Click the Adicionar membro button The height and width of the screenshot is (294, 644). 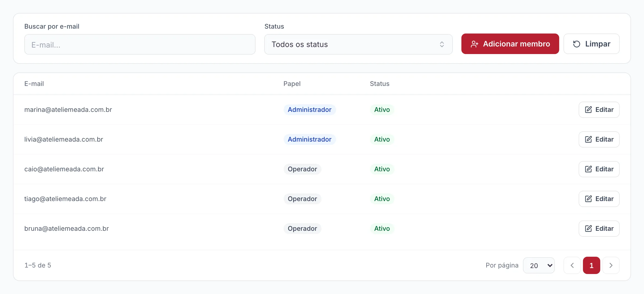(510, 44)
